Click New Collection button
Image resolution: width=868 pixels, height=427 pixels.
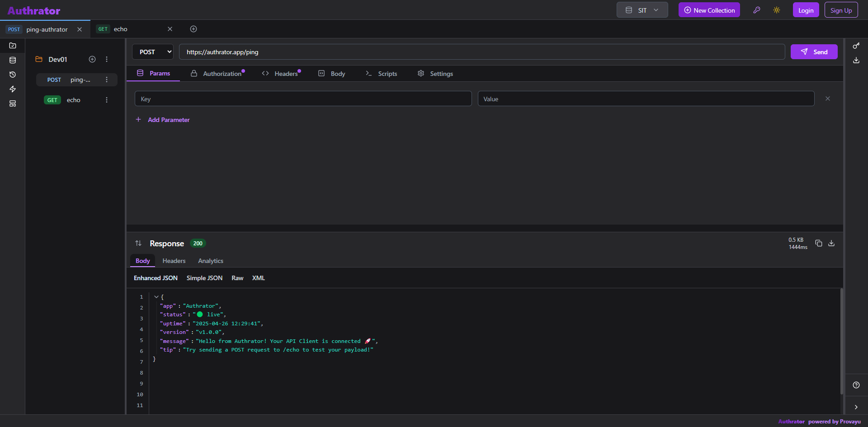(x=709, y=10)
